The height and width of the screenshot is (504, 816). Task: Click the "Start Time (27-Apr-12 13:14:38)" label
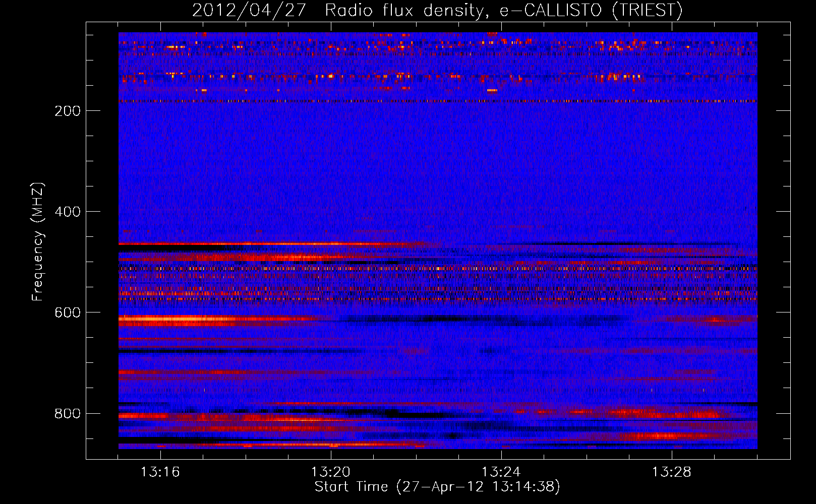(x=437, y=487)
